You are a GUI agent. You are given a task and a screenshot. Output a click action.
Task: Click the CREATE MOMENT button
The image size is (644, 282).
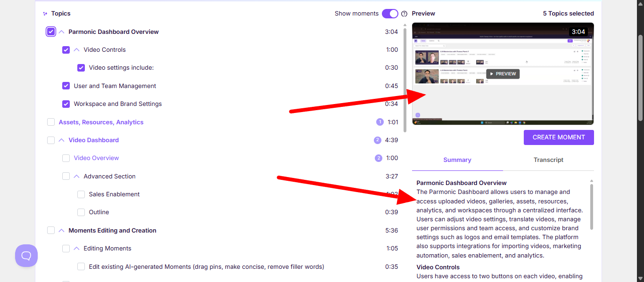point(559,137)
